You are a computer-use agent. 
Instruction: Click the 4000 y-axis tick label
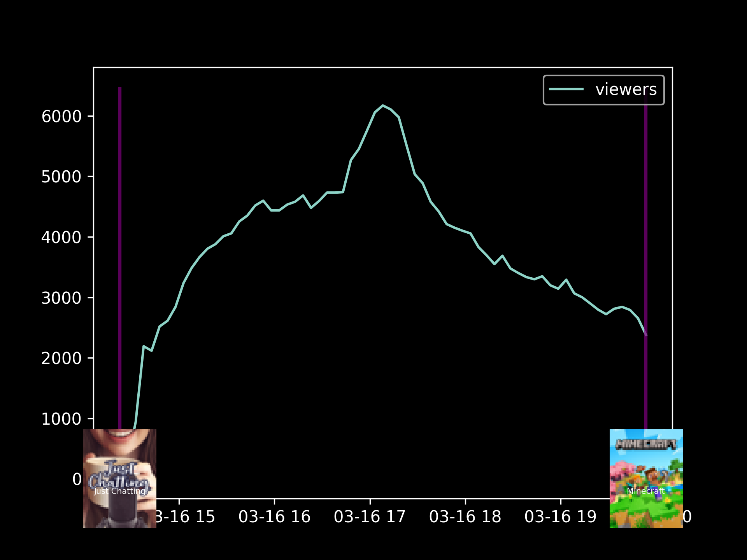pyautogui.click(x=61, y=238)
